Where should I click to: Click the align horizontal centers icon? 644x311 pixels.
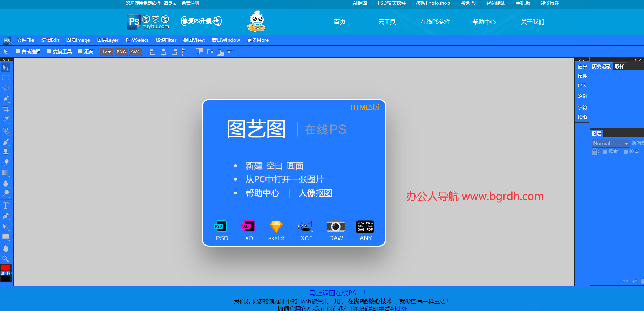pyautogui.click(x=163, y=52)
